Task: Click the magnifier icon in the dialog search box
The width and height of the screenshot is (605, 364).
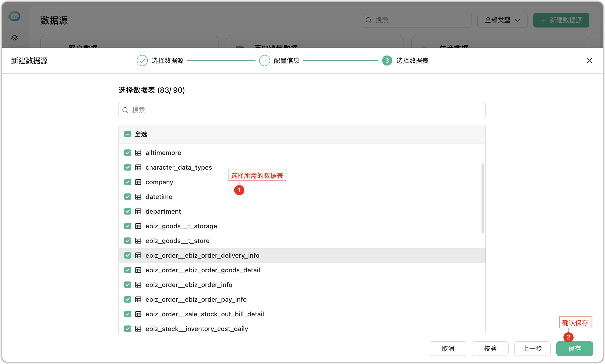Action: (125, 110)
